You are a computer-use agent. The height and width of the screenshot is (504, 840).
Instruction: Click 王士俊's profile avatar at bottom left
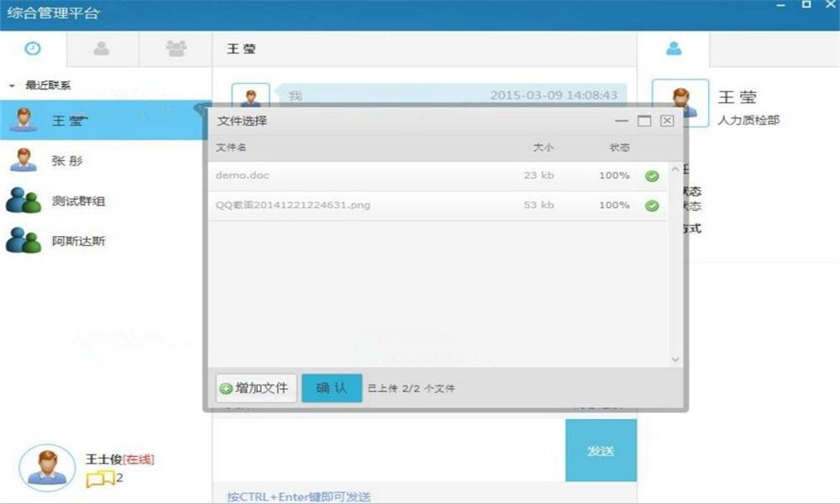47,468
